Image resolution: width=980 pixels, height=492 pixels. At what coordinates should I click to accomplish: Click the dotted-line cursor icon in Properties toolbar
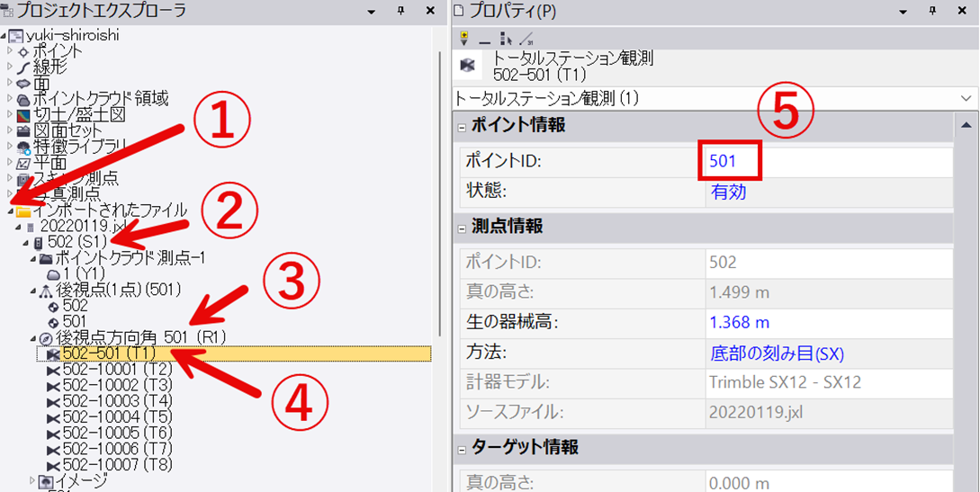tap(506, 39)
